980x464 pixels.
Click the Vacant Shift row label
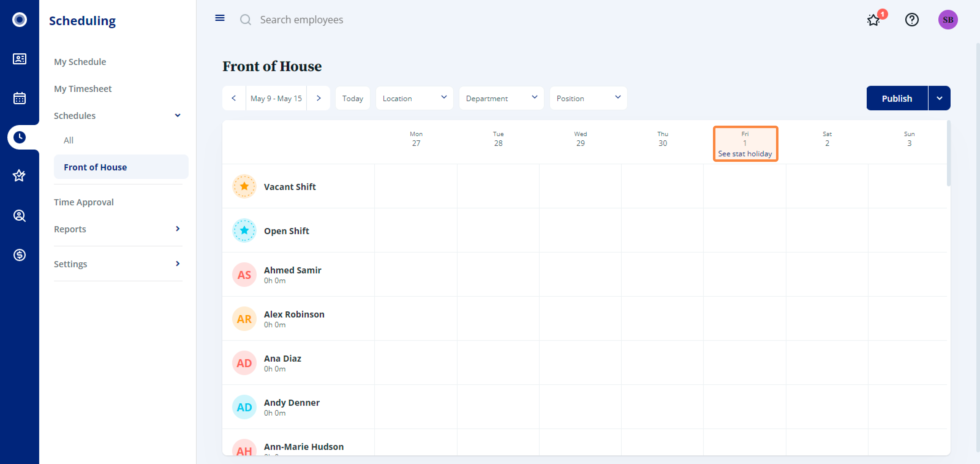(x=290, y=187)
